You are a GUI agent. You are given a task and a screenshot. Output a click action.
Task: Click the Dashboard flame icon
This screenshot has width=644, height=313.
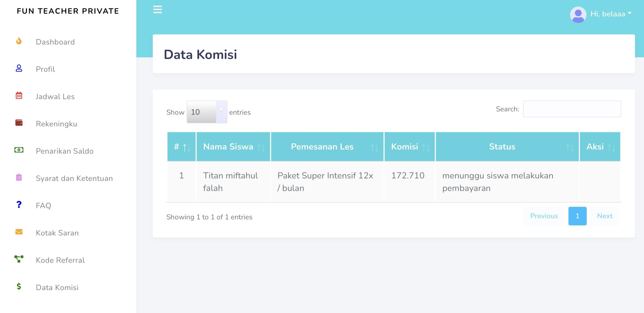click(x=19, y=41)
